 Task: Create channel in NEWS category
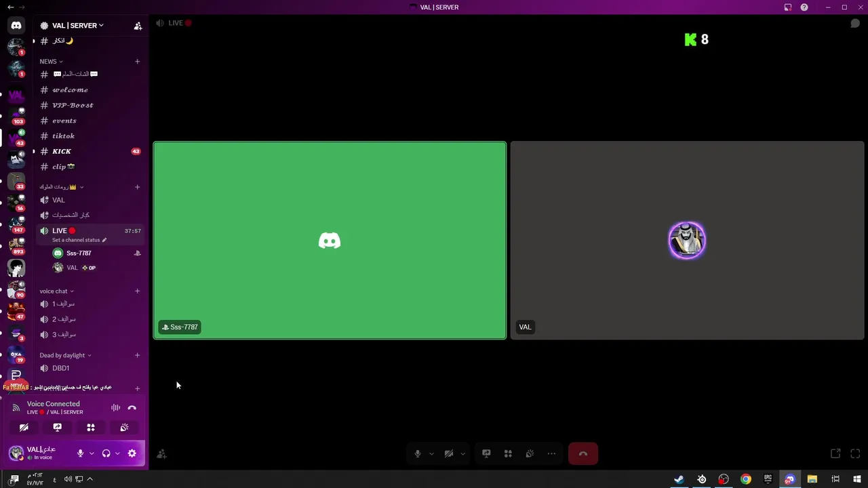point(137,62)
